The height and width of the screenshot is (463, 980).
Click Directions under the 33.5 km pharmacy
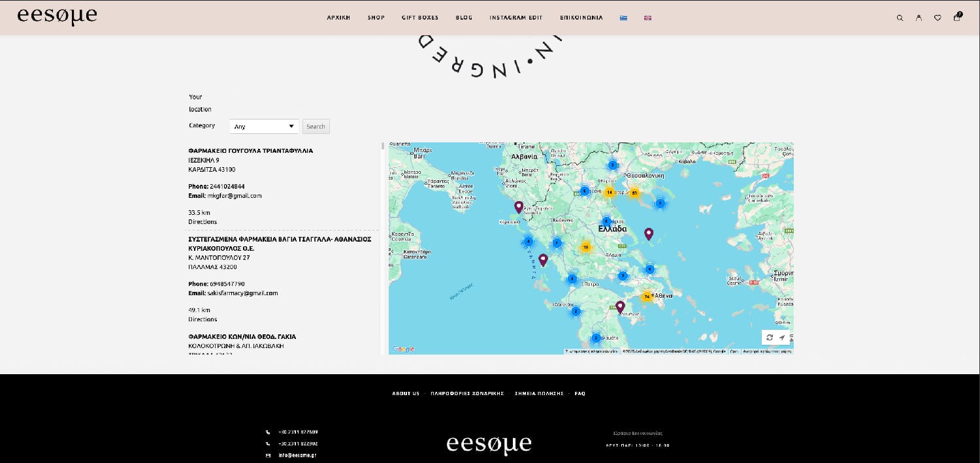pyautogui.click(x=203, y=222)
